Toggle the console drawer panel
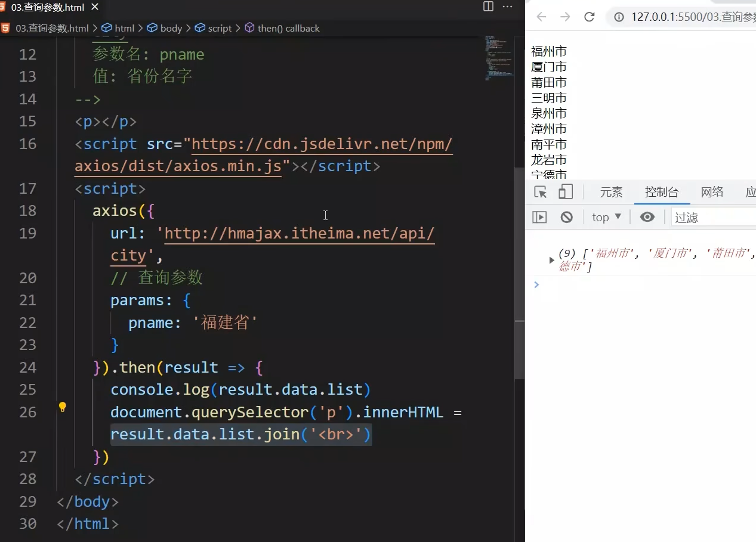This screenshot has width=756, height=542. [539, 217]
